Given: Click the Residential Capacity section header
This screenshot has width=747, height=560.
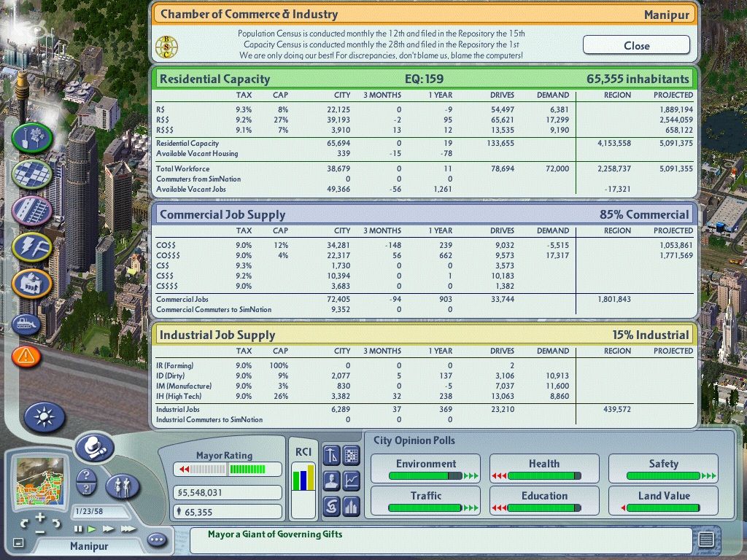Looking at the screenshot, I should click(x=425, y=79).
